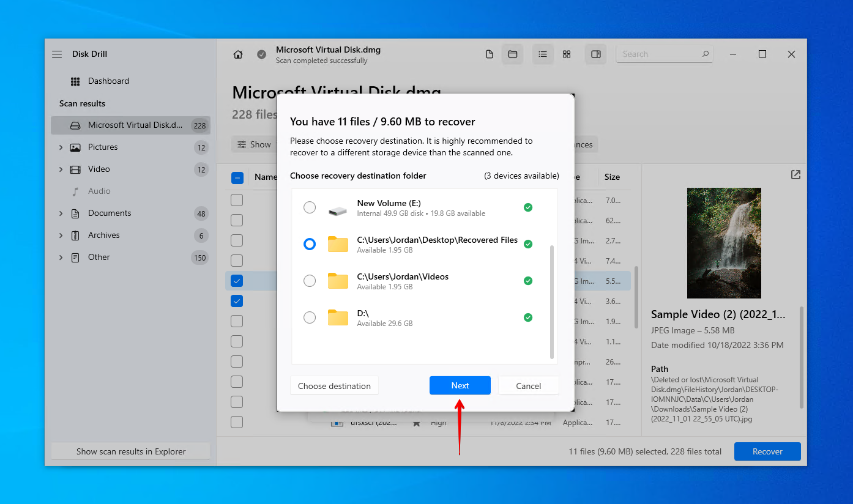Click the '(3 devices available)' text
Image resolution: width=853 pixels, height=504 pixels.
click(x=521, y=176)
